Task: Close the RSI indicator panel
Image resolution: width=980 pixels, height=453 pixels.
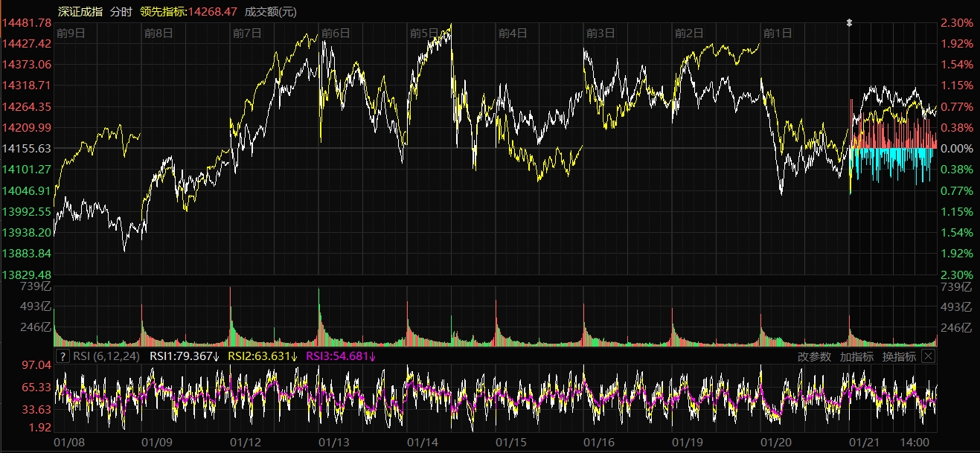Action: [928, 356]
